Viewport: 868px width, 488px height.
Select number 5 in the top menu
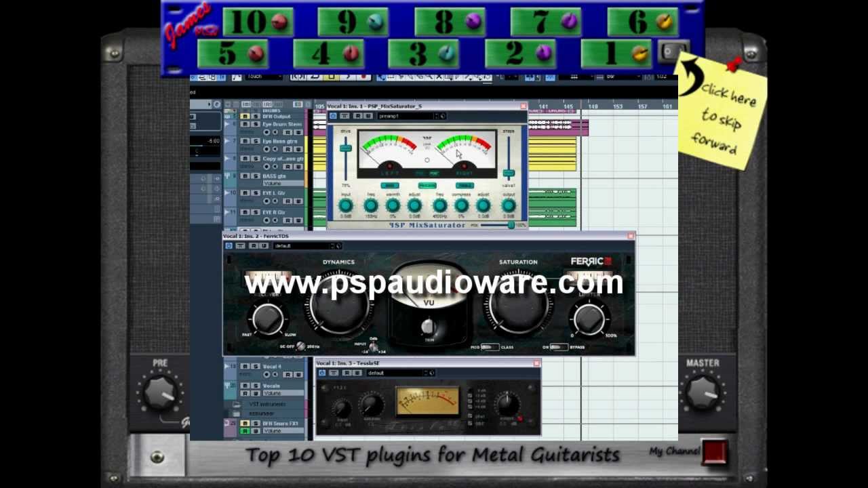[x=233, y=53]
